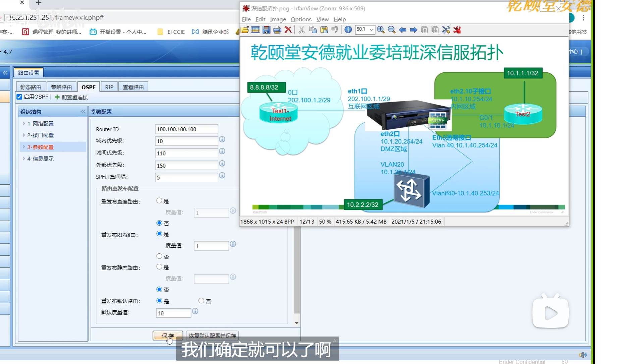Click the IrfanView previous page icon
Screen dimensions: 619x364
pos(424,30)
